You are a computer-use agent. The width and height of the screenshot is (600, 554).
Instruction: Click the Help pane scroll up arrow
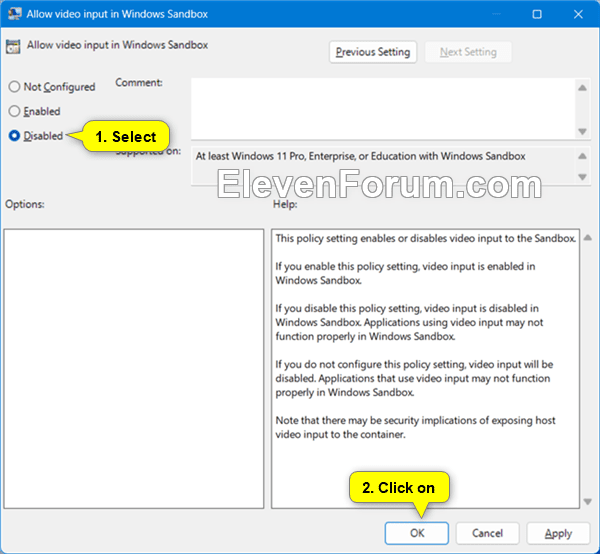pyautogui.click(x=588, y=238)
